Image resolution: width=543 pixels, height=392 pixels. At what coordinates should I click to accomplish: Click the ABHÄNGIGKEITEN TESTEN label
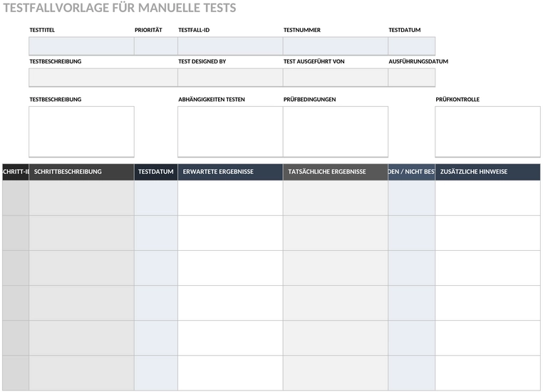(212, 99)
